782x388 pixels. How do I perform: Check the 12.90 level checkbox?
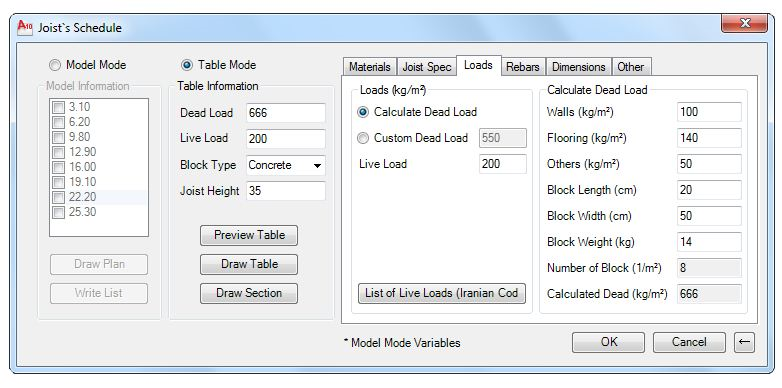58,152
